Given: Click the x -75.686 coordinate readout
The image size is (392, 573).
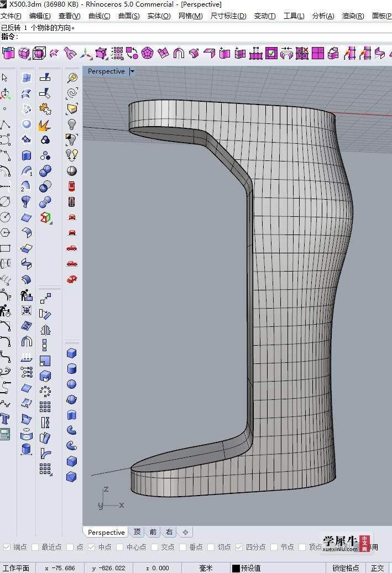Looking at the screenshot, I should point(60,568).
